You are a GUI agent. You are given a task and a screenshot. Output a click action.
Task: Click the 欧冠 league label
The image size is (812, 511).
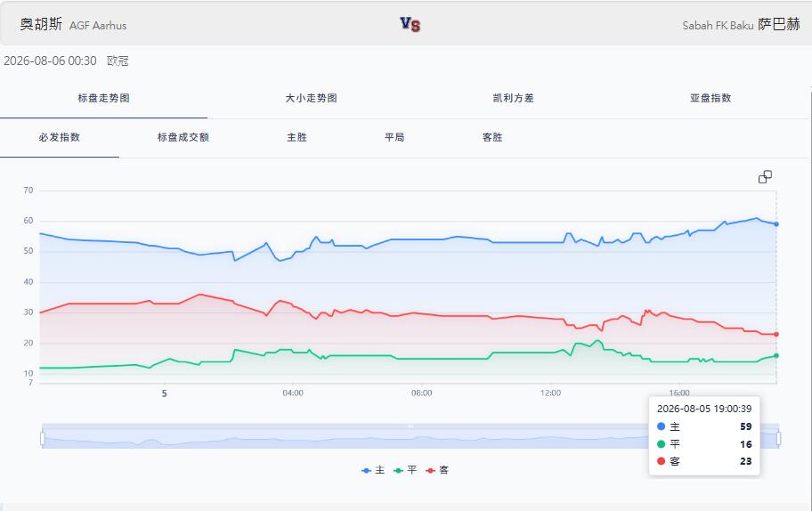(x=118, y=61)
